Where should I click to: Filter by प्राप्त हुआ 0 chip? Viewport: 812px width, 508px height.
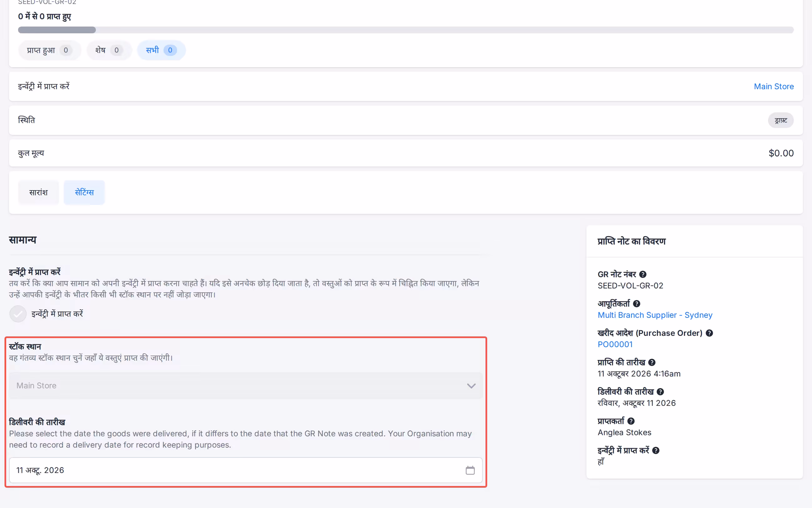pos(50,50)
